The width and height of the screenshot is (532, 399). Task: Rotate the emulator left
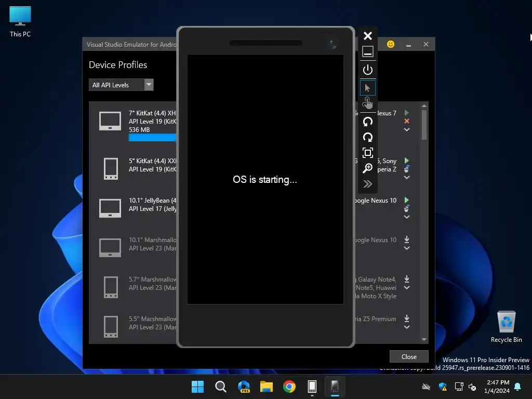coord(367,122)
